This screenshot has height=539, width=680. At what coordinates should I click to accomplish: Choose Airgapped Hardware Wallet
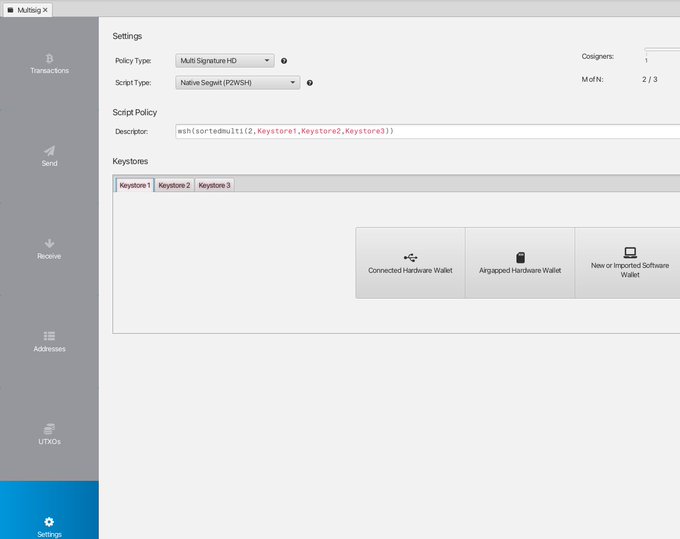pos(520,263)
